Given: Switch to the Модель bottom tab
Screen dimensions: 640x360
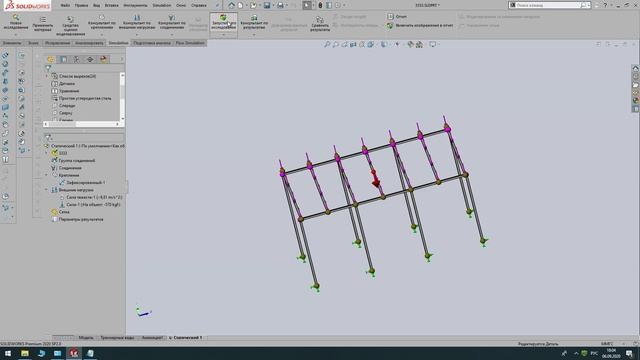Looking at the screenshot, I should pos(86,338).
